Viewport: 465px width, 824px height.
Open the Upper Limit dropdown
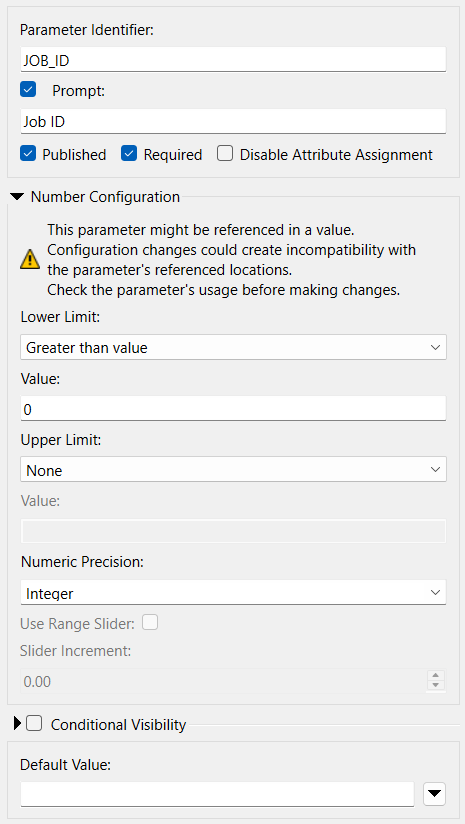(x=233, y=470)
